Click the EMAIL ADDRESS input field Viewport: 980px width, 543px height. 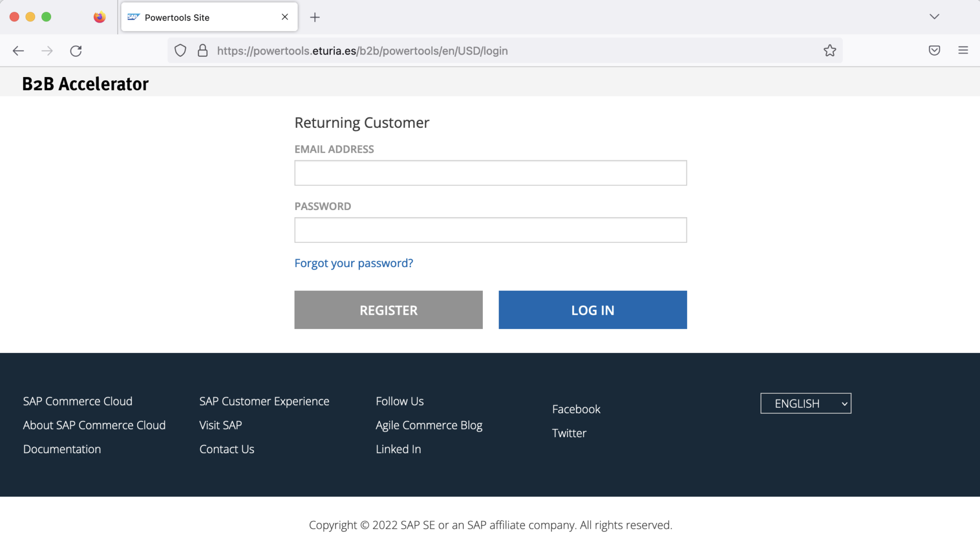coord(490,173)
